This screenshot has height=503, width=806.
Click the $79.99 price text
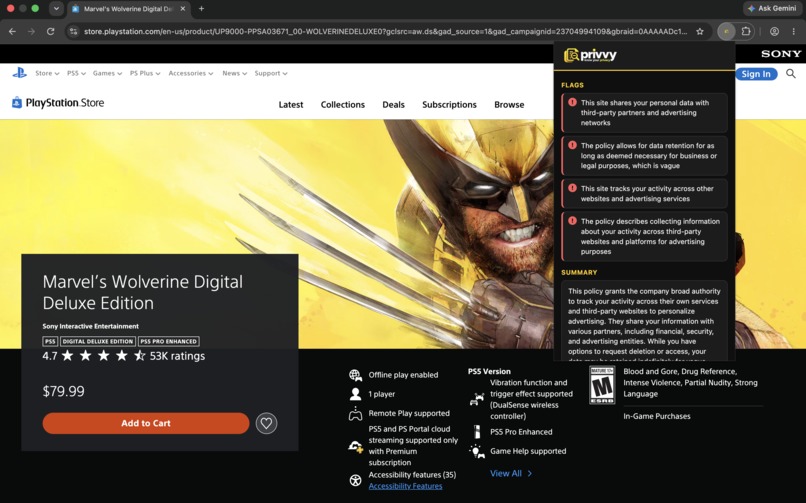[63, 392]
